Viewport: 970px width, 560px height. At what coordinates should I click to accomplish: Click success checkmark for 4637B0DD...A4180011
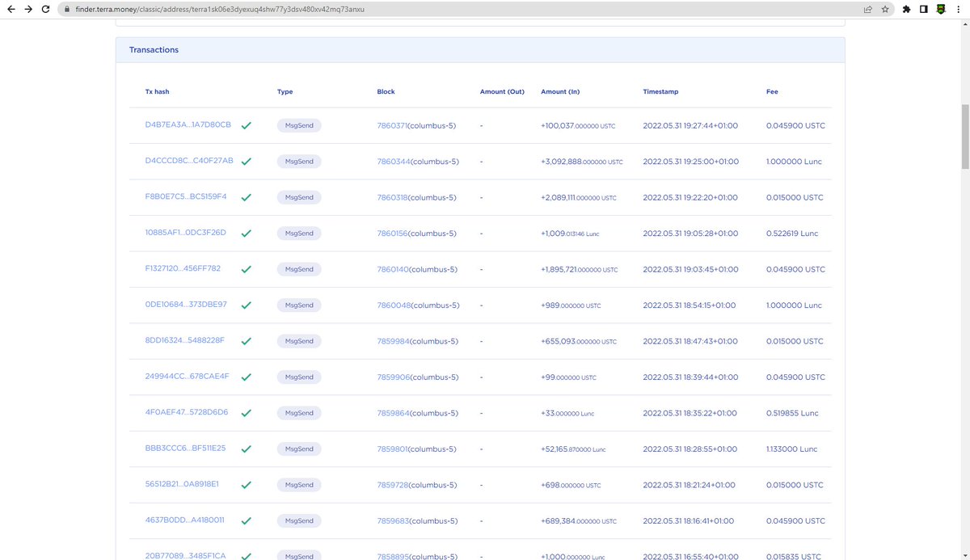[247, 521]
